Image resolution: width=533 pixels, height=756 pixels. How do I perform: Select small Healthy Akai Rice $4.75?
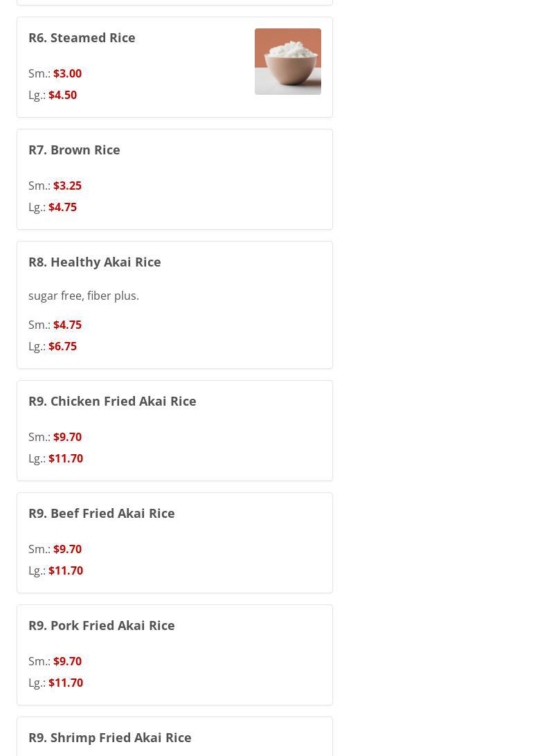[x=67, y=325]
